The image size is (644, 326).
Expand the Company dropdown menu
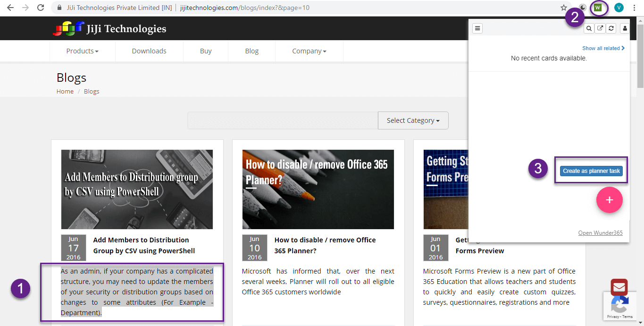(x=309, y=51)
